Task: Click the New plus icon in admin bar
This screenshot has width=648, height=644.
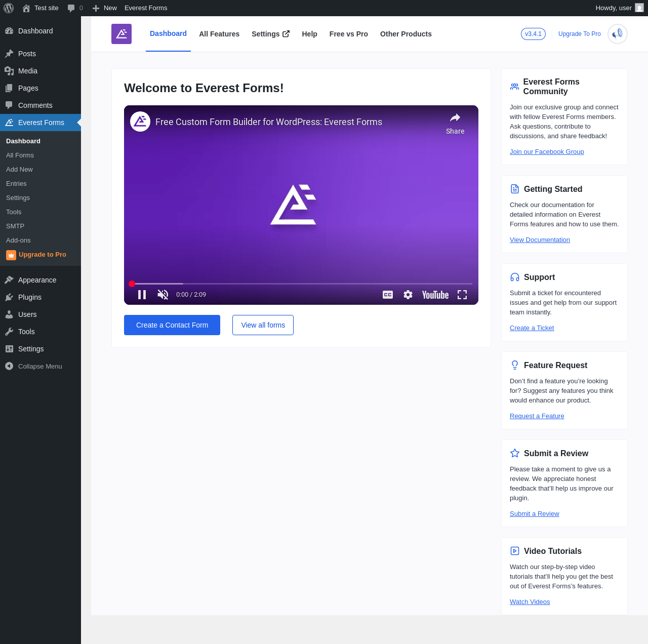Action: [x=96, y=8]
